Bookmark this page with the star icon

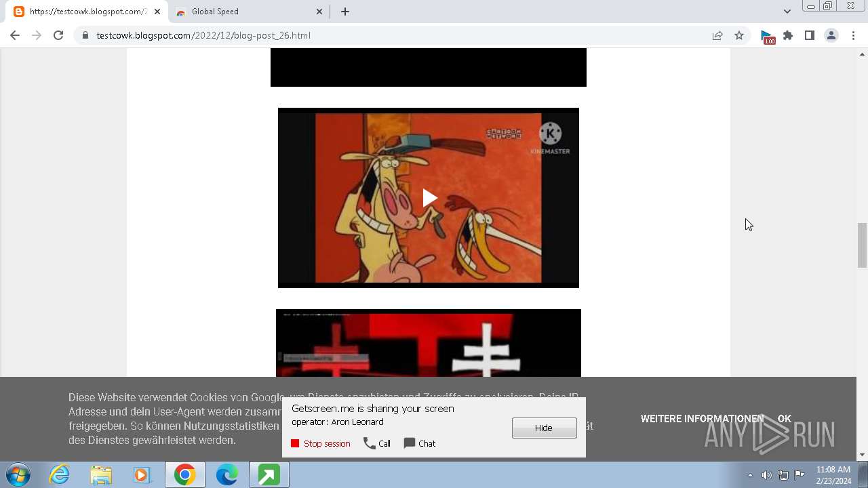[739, 35]
